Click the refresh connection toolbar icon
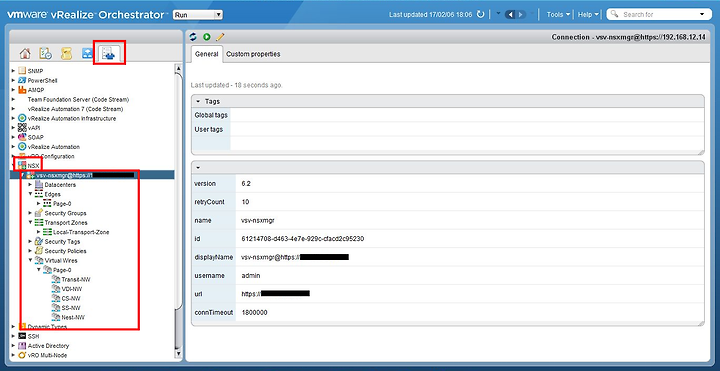The height and width of the screenshot is (371, 720). coord(193,37)
